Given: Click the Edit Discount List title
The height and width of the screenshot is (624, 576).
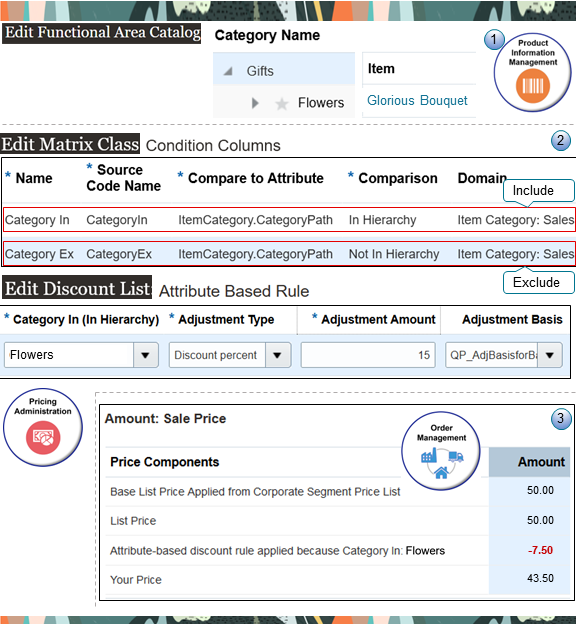Looking at the screenshot, I should [x=77, y=288].
